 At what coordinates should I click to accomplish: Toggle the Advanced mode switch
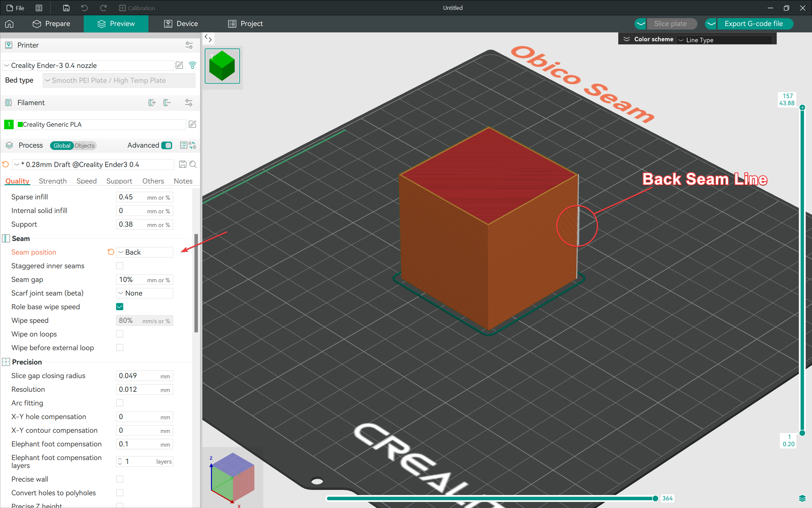[x=167, y=145]
